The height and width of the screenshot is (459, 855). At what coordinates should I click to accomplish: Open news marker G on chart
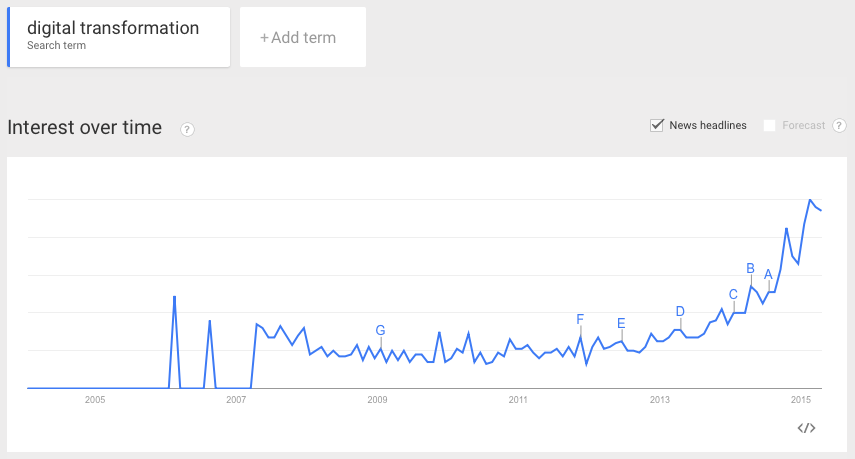(x=380, y=330)
